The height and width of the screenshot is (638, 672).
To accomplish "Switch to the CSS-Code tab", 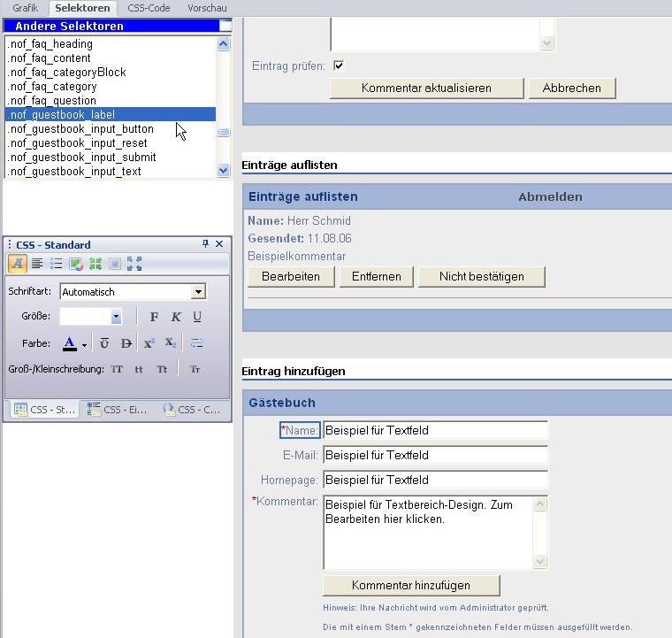I will [x=149, y=8].
